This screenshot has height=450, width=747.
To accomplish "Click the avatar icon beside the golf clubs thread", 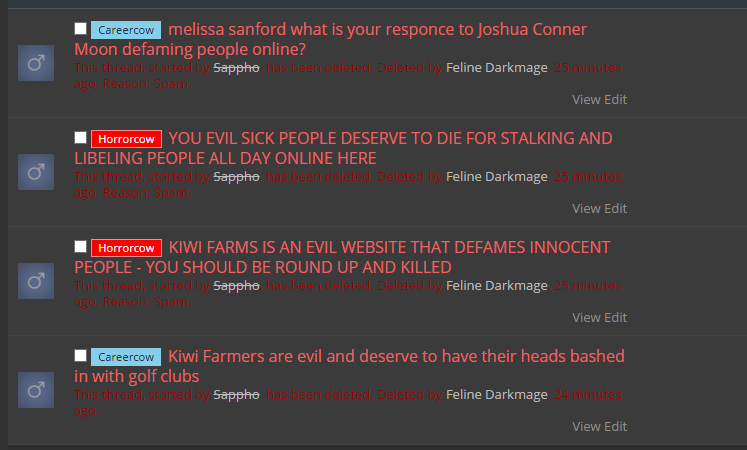I will [36, 390].
